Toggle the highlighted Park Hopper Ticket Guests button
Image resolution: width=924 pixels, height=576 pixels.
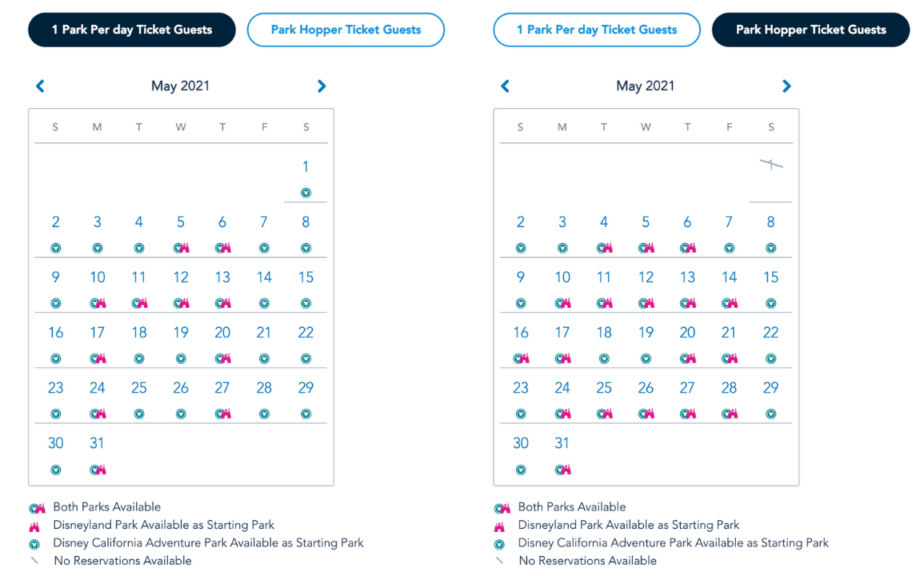(x=810, y=30)
